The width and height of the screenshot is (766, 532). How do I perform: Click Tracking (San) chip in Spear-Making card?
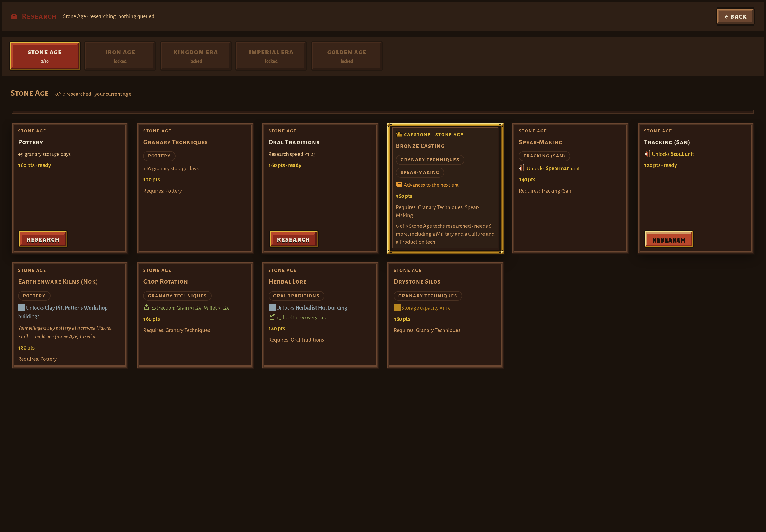coord(544,156)
